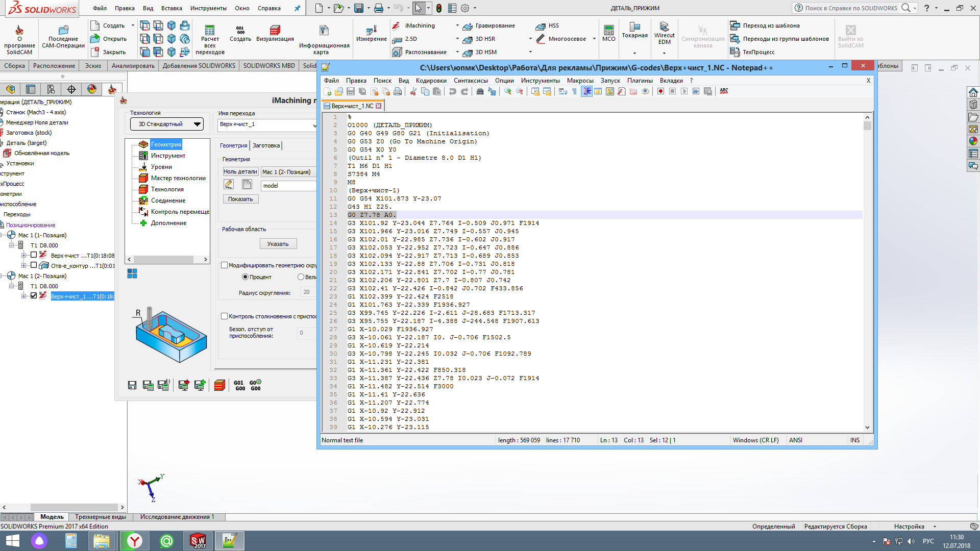Click the Показать button
The width and height of the screenshot is (980, 551).
coord(240,199)
